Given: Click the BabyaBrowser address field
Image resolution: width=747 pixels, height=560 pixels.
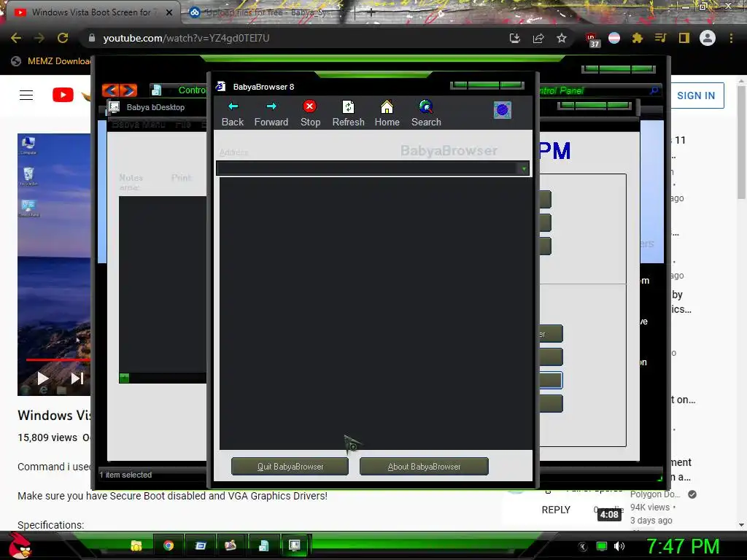Looking at the screenshot, I should pyautogui.click(x=368, y=168).
